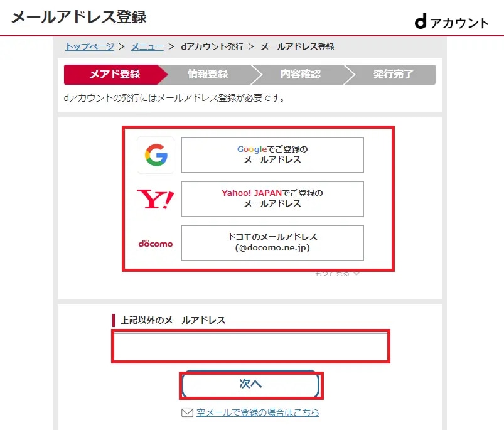Open the メニュー breadcrumb link
Viewport: 504px width, 430px height.
(x=147, y=46)
